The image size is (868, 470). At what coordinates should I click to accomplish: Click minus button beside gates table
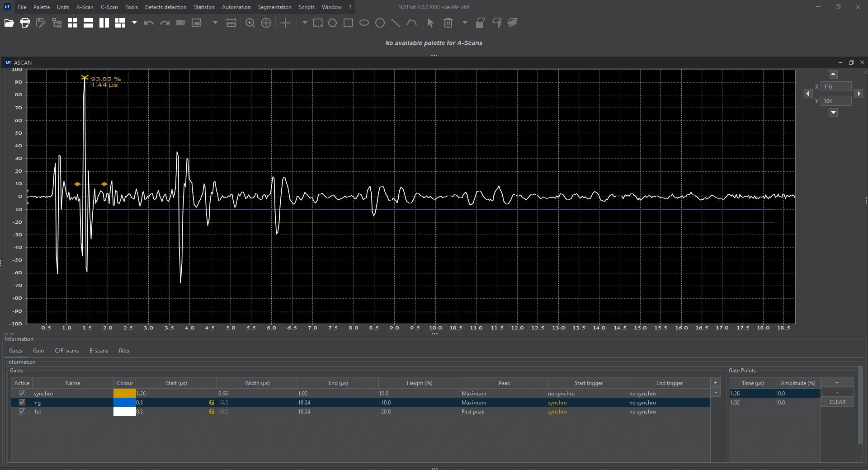click(716, 393)
